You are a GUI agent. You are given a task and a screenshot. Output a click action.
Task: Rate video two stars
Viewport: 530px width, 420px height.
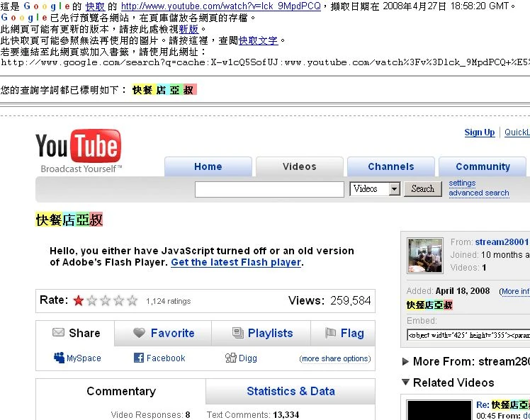[92, 300]
